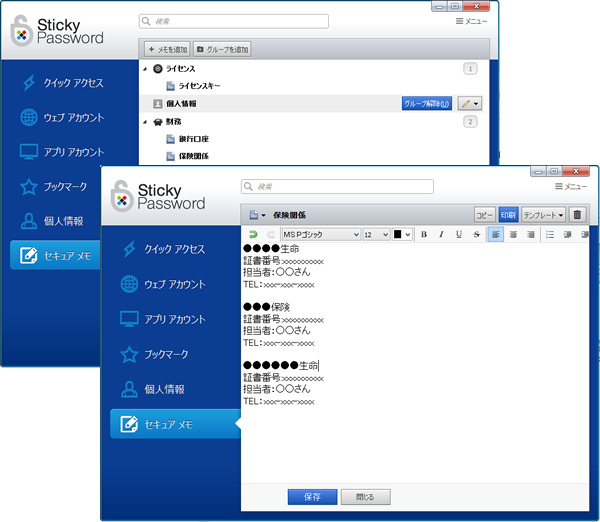Viewport: 600px width, 522px height.
Task: Click the コピー button
Action: (x=485, y=215)
